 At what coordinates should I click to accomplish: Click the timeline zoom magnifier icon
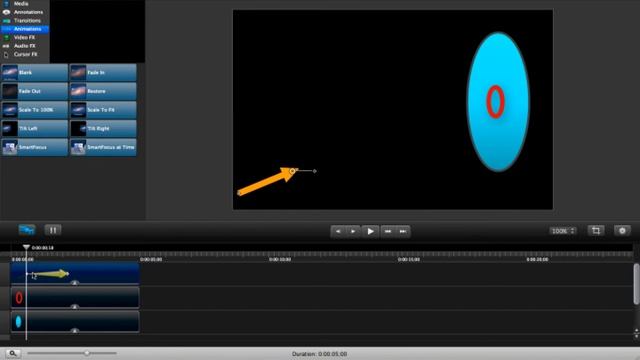(13, 353)
